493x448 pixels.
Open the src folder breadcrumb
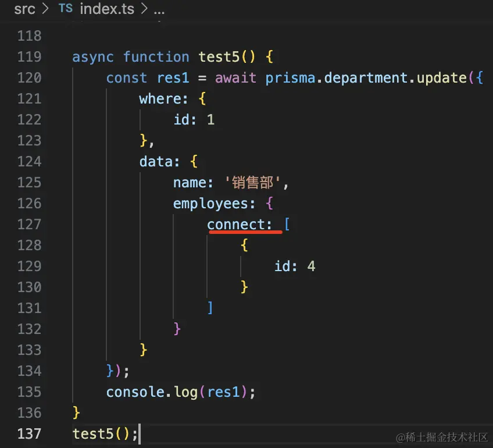tap(25, 9)
